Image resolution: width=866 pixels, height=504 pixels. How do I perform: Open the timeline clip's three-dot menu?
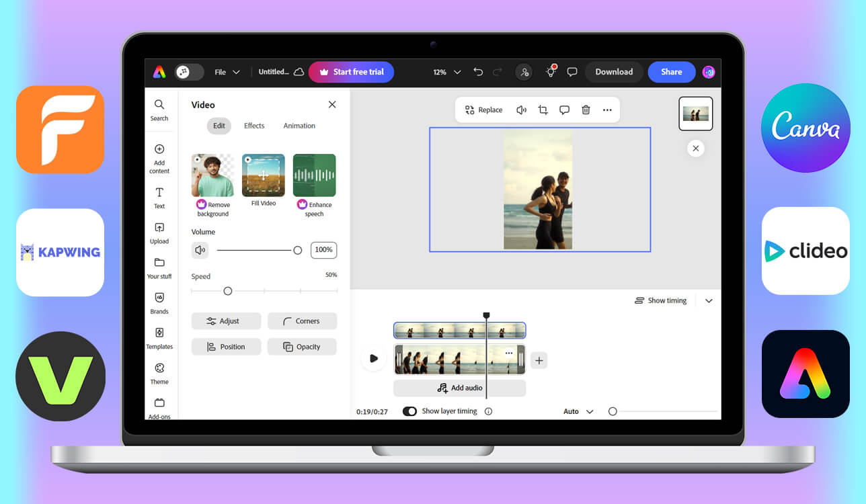click(x=509, y=353)
